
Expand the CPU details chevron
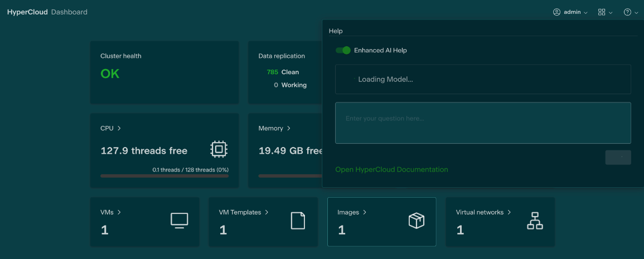(x=119, y=128)
